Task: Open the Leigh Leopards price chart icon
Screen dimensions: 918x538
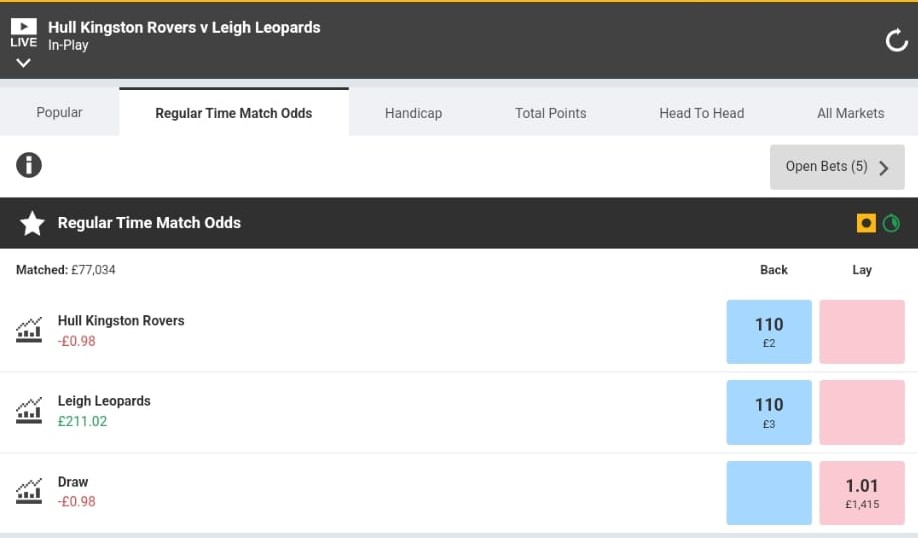Action: pos(29,410)
